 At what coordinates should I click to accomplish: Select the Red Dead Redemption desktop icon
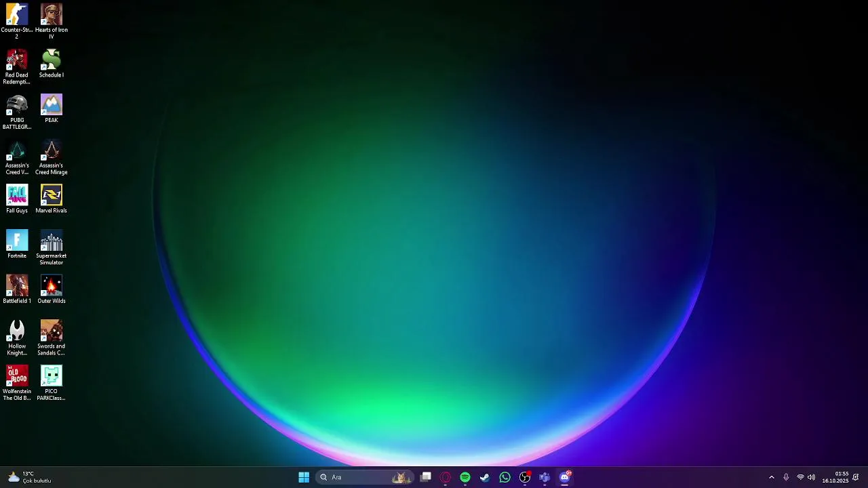tap(17, 66)
